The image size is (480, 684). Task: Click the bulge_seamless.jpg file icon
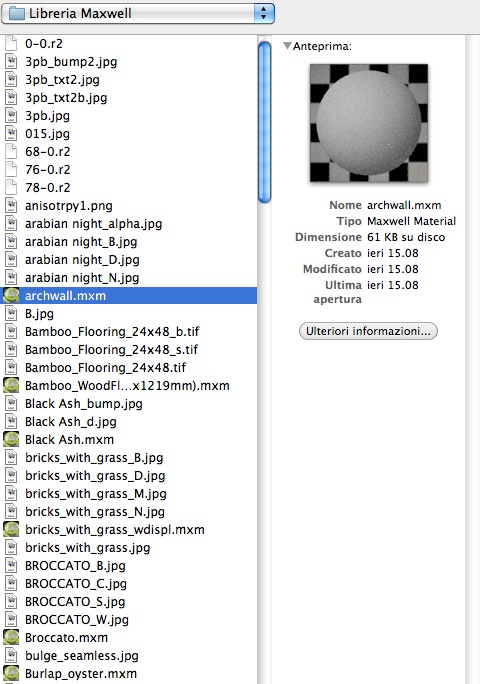point(11,655)
